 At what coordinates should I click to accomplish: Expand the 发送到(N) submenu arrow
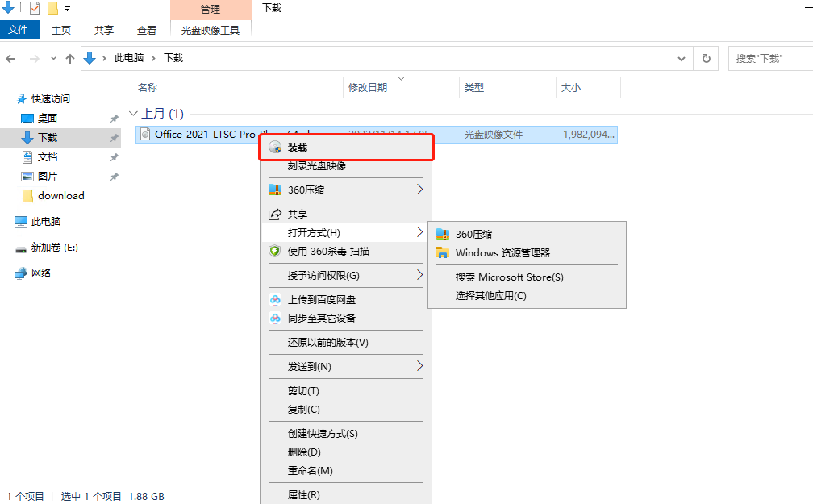420,366
